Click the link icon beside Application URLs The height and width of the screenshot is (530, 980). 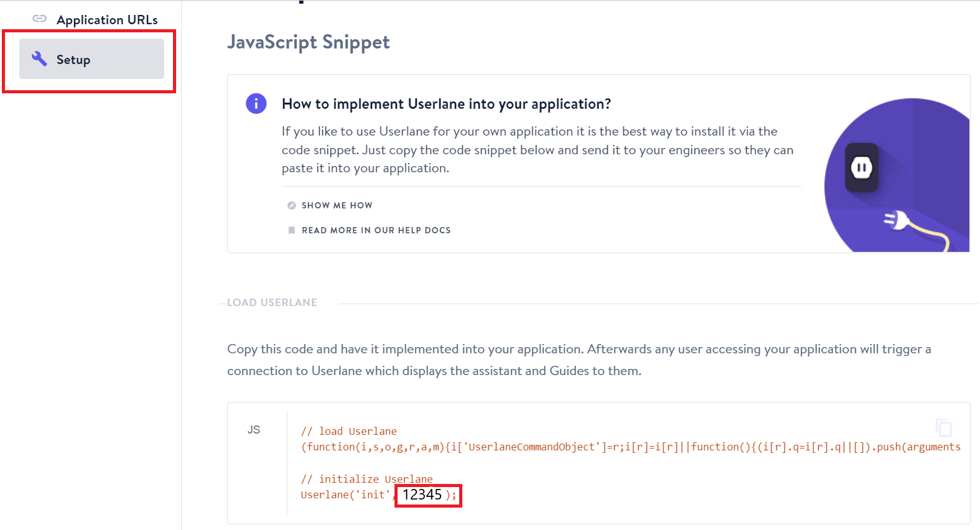pos(39,19)
